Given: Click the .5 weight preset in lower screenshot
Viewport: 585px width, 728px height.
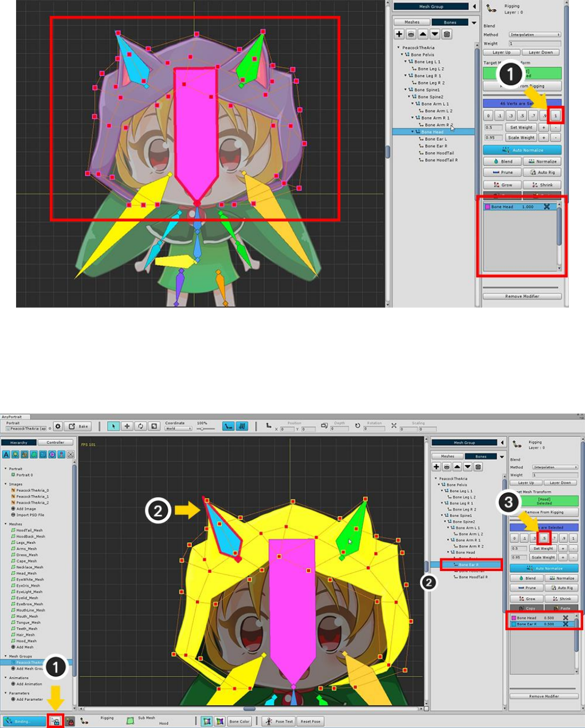Looking at the screenshot, I should point(544,538).
